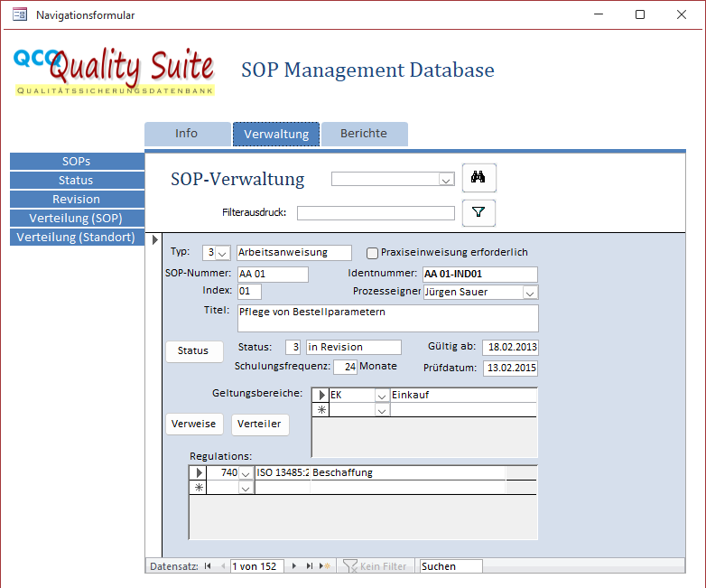Viewport: 706px width, 588px height.
Task: Go to next record arrow
Action: click(294, 566)
